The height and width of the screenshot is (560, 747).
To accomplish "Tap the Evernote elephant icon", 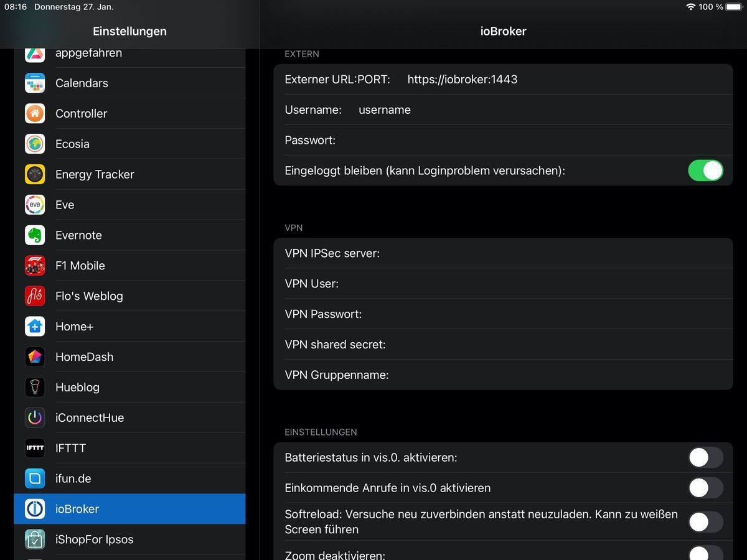I will coord(35,235).
